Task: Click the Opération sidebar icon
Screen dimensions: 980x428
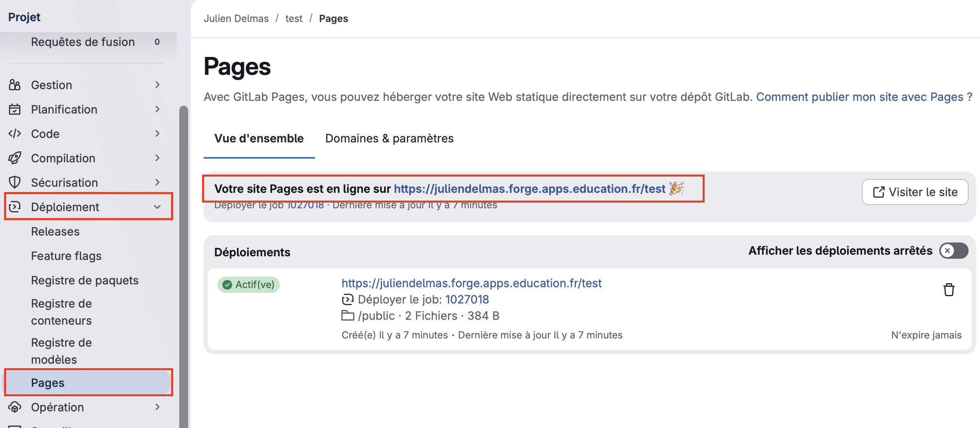Action: 15,407
